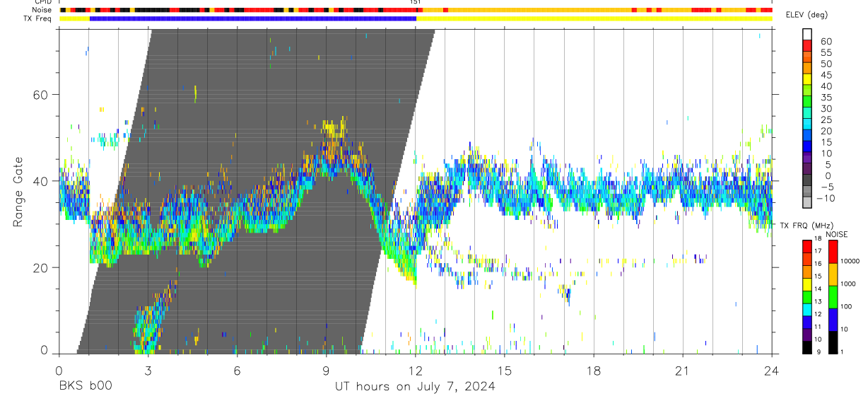Pick the red top segment of NOISE color bar
Screen dimensions: 868x401
(x=833, y=252)
